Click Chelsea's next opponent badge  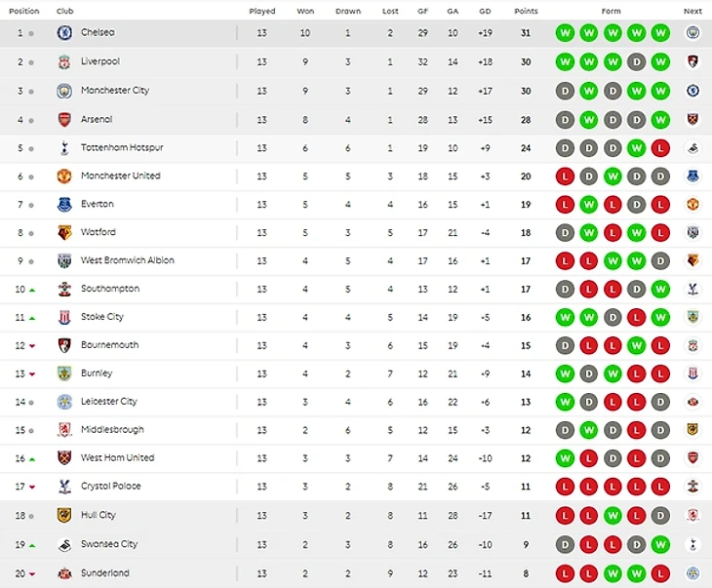pos(692,33)
